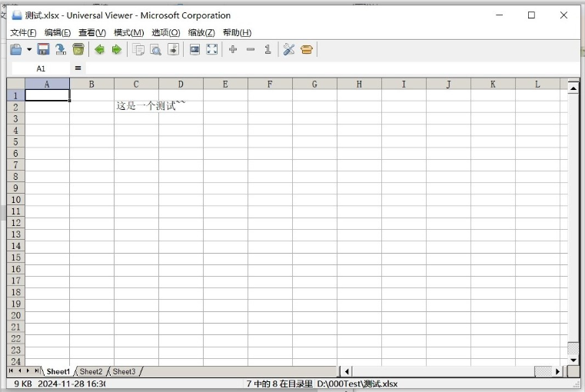The image size is (585, 392).
Task: Open the 选项(O) menu
Action: [x=166, y=33]
